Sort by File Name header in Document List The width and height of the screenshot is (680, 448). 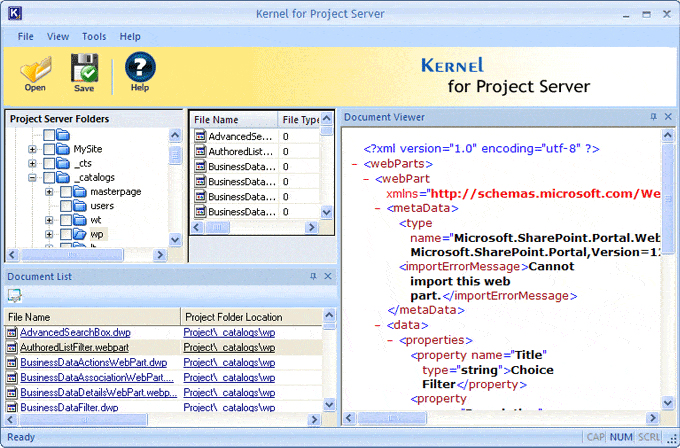click(x=92, y=317)
